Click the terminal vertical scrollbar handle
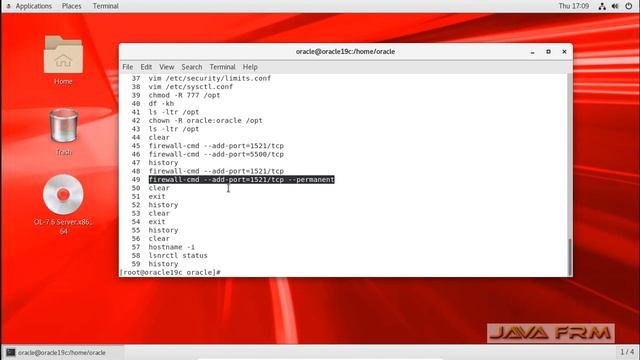The height and width of the screenshot is (360, 640). pyautogui.click(x=570, y=257)
